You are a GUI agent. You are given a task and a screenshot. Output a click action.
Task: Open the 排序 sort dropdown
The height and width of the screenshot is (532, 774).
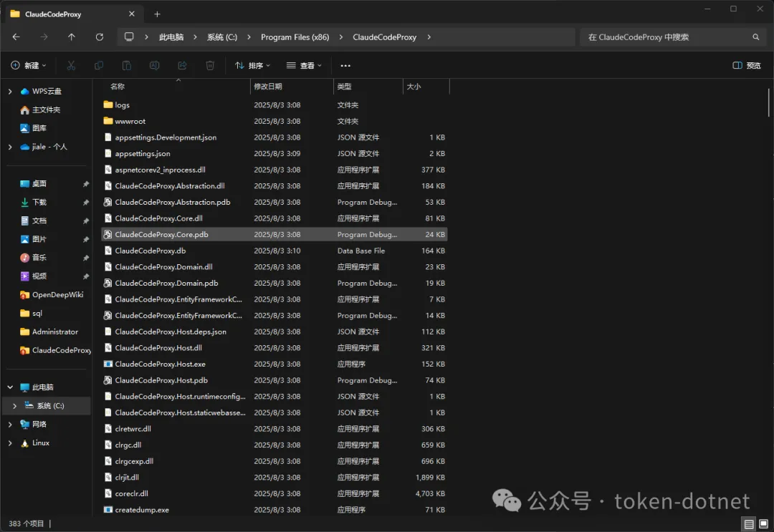[253, 66]
